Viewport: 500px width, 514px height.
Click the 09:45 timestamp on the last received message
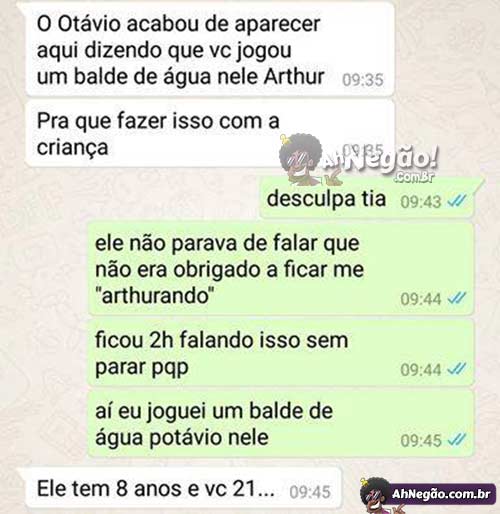[x=310, y=492]
